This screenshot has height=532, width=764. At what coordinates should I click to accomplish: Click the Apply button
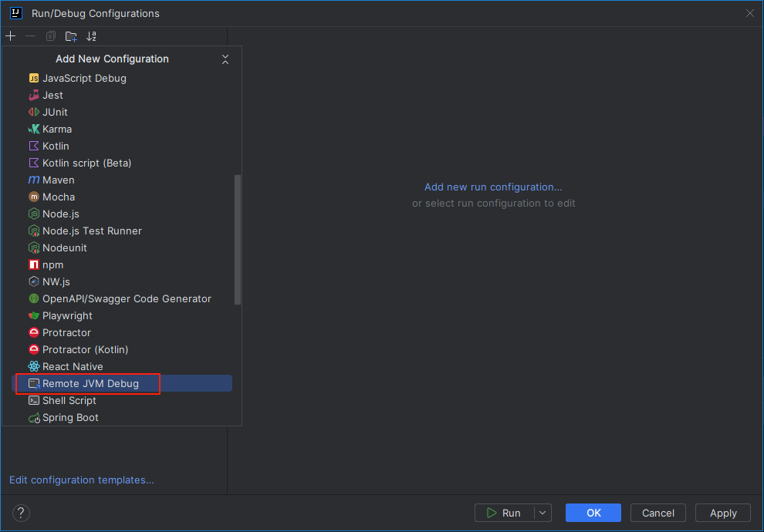click(x=723, y=513)
